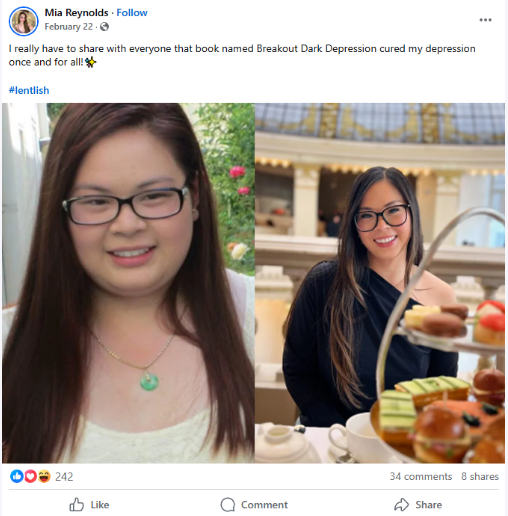Click the laughing face reaction icon
The width and height of the screenshot is (508, 516).
(44, 476)
